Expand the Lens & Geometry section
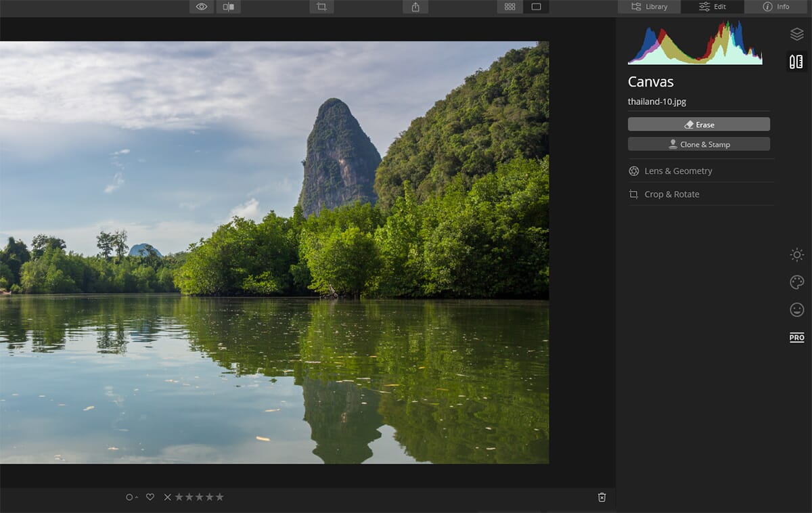The height and width of the screenshot is (513, 812). (700, 171)
